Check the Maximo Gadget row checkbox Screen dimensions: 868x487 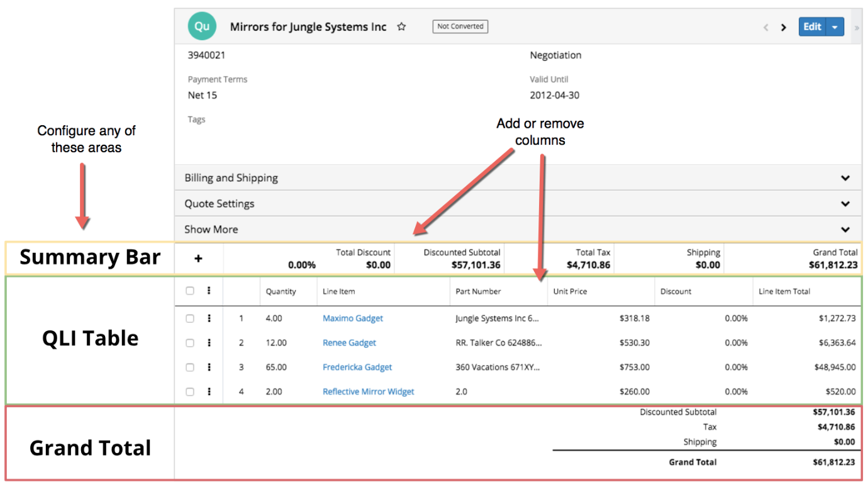coord(190,318)
